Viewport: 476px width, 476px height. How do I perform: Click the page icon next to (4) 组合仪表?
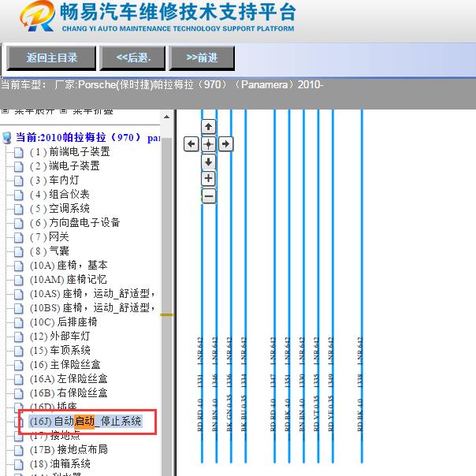coord(18,195)
